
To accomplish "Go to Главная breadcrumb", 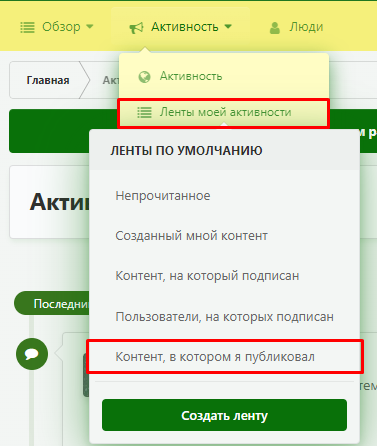I will pyautogui.click(x=48, y=80).
